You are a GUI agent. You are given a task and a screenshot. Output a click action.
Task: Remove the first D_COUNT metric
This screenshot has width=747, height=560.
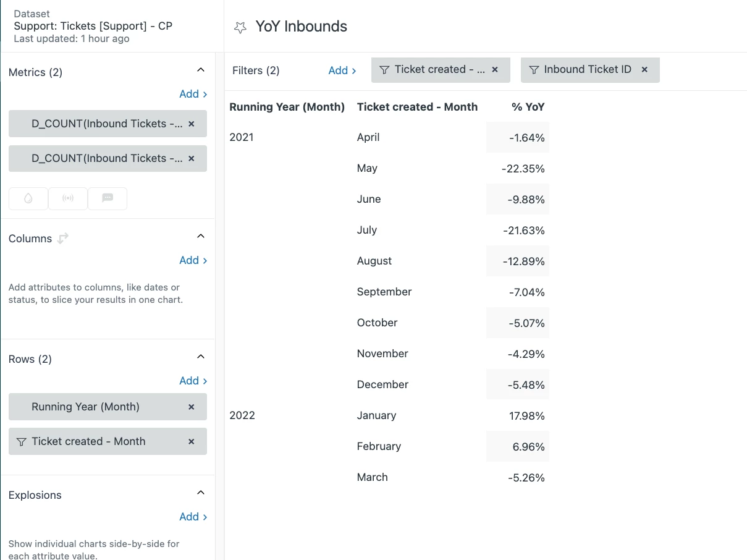[x=192, y=124]
